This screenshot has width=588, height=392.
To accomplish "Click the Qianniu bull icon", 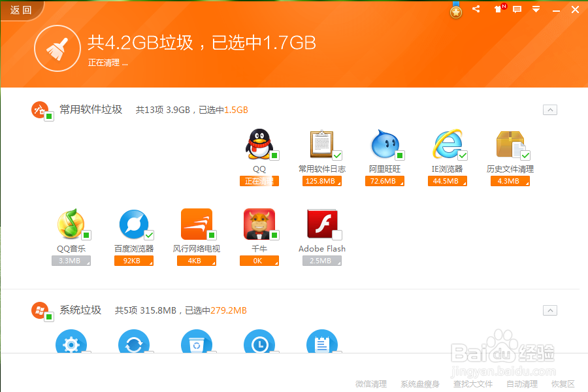I will click(259, 224).
